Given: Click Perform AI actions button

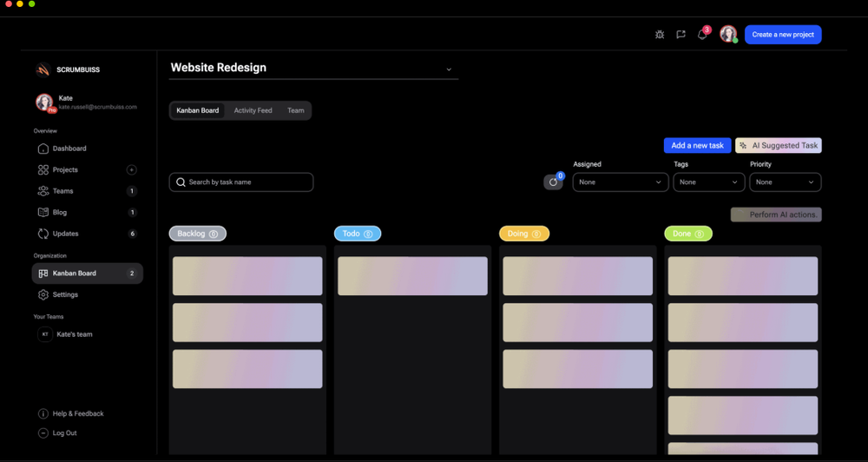Looking at the screenshot, I should point(776,214).
